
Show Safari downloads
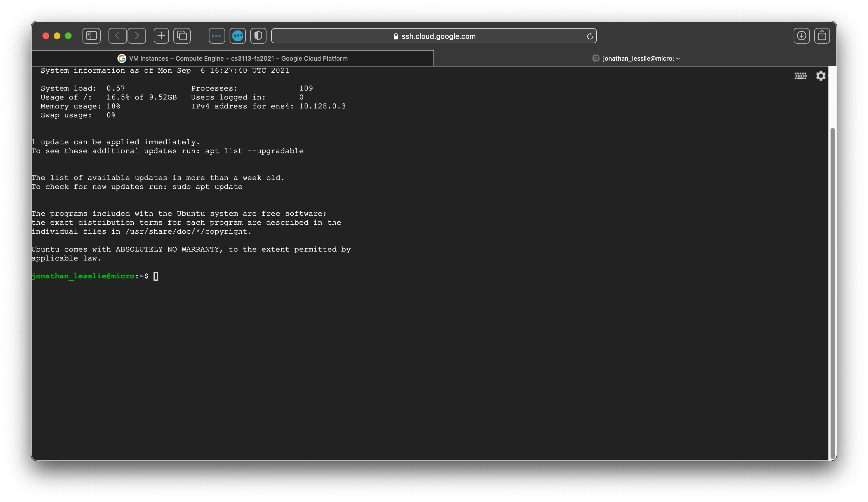coord(801,36)
